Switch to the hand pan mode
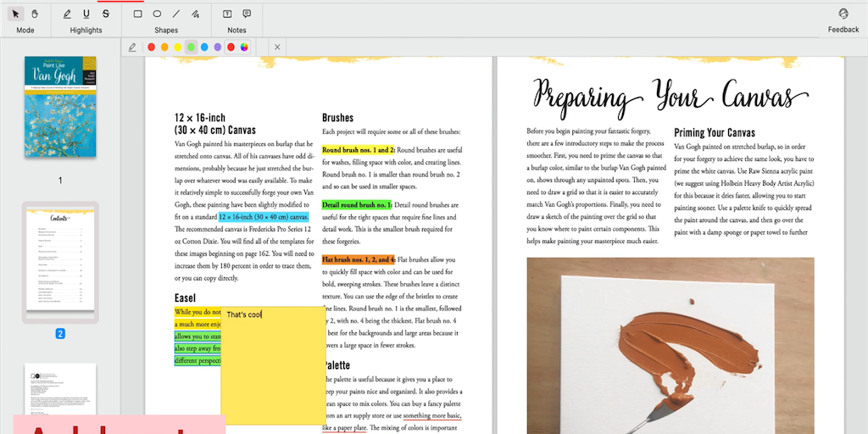The width and height of the screenshot is (868, 434). [x=34, y=14]
